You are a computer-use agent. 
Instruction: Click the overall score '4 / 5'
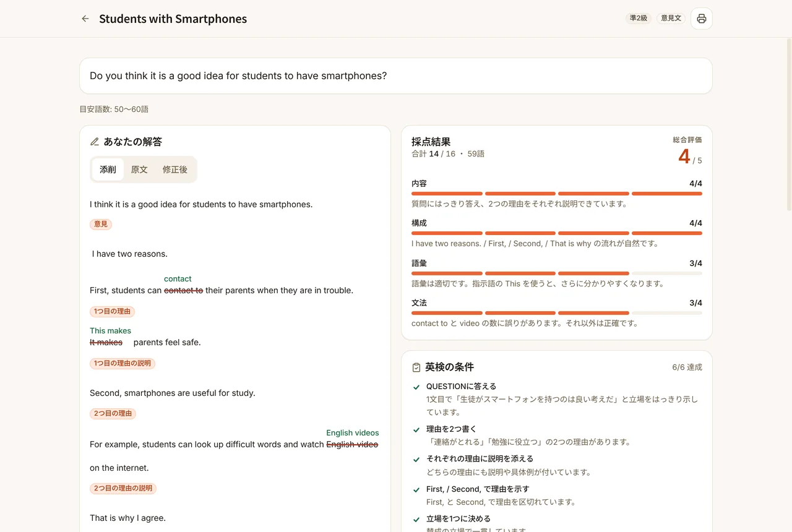[690, 157]
